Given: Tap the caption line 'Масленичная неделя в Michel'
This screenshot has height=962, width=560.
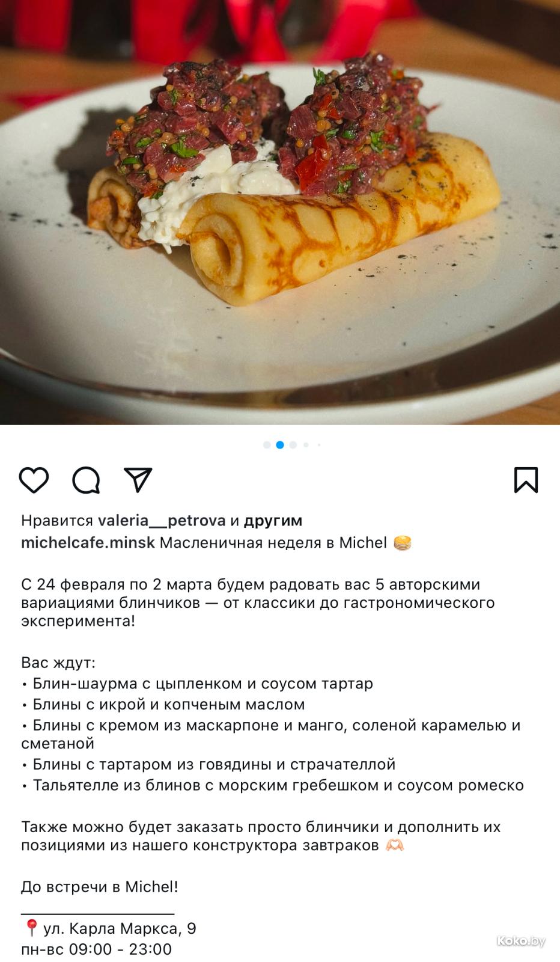Looking at the screenshot, I should pyautogui.click(x=273, y=542).
